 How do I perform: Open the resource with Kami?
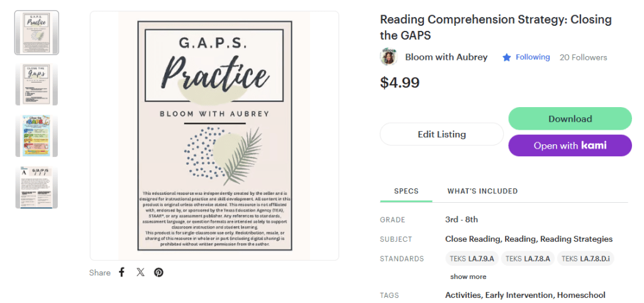(570, 146)
